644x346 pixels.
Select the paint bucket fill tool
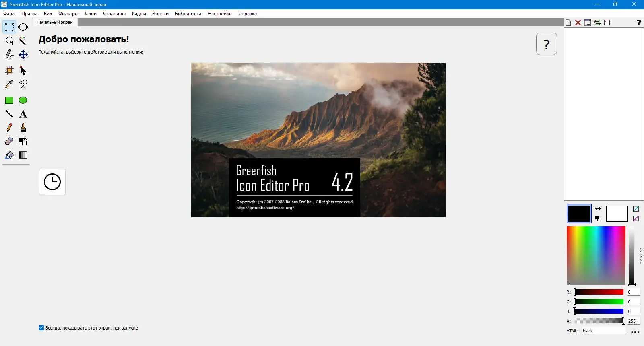tap(9, 155)
